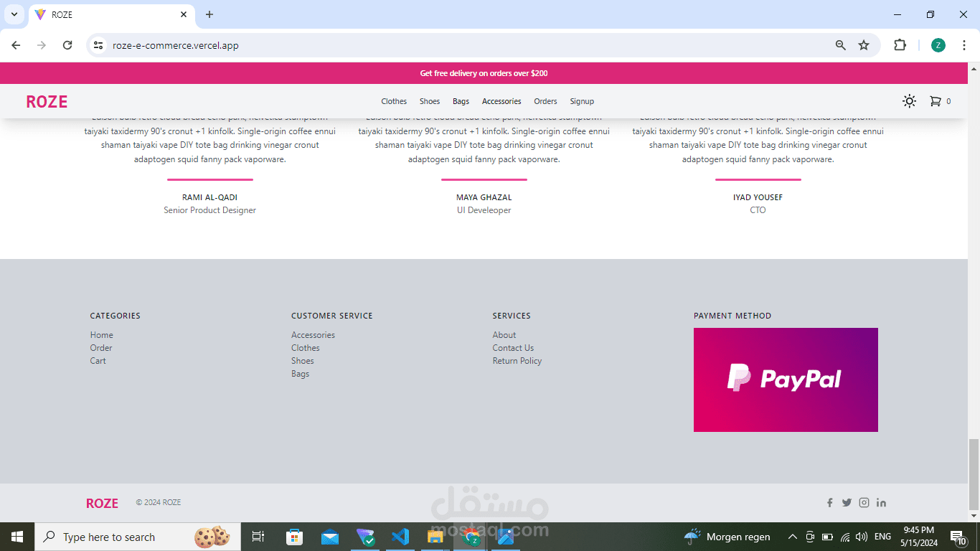Open volume control in system tray
The width and height of the screenshot is (980, 551).
[862, 537]
